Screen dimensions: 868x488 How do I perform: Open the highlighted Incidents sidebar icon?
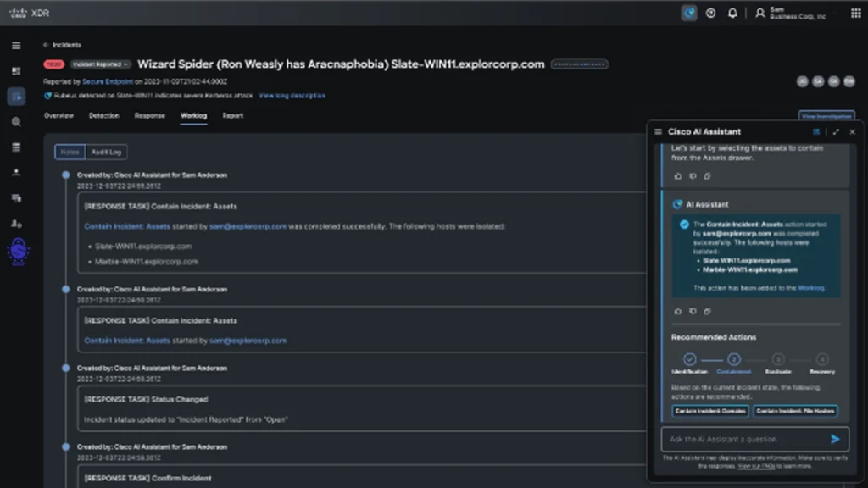[17, 97]
